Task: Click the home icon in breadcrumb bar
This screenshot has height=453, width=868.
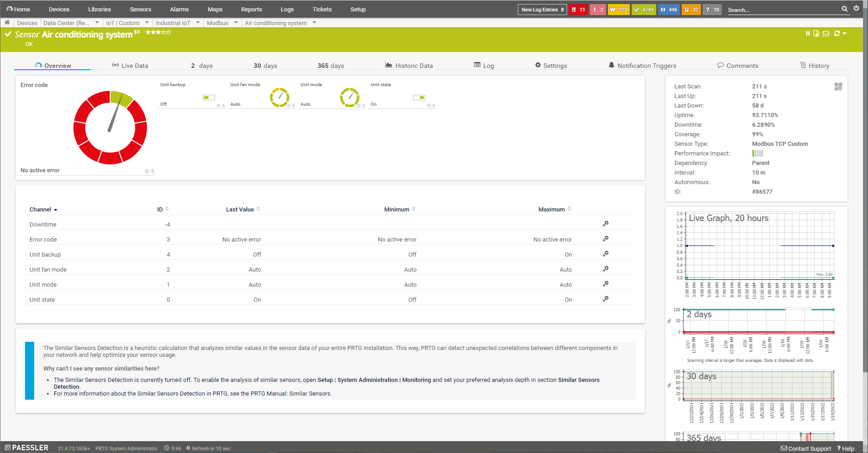Action: [7, 22]
